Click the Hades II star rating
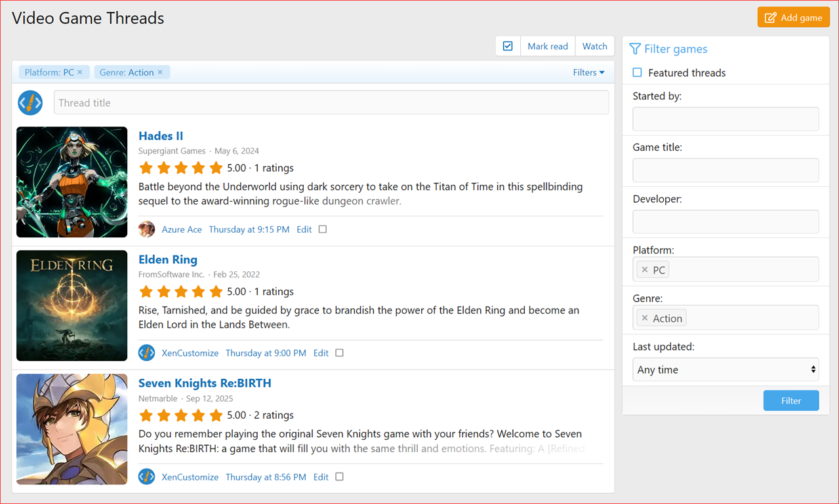The width and height of the screenshot is (839, 504). tap(181, 168)
